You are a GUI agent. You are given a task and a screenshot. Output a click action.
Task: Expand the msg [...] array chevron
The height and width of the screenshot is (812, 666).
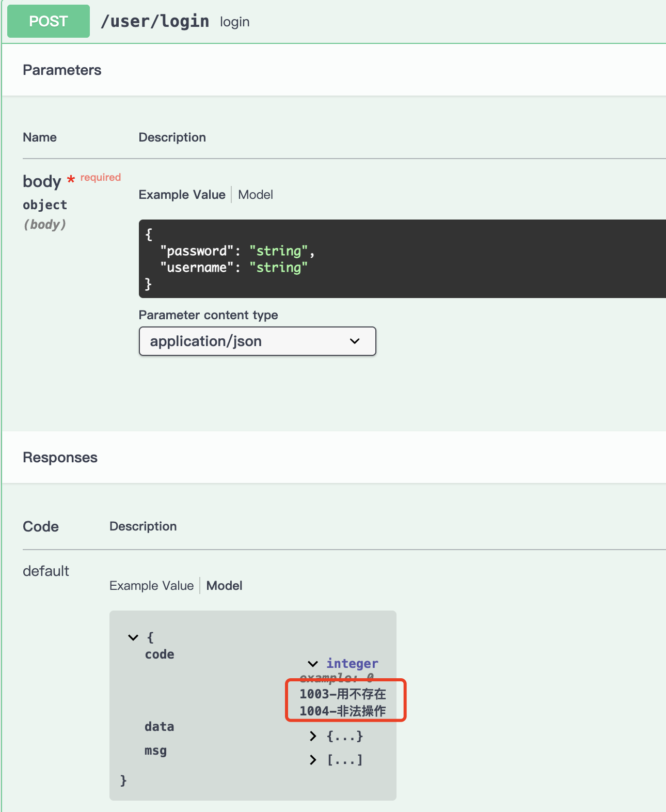(313, 760)
